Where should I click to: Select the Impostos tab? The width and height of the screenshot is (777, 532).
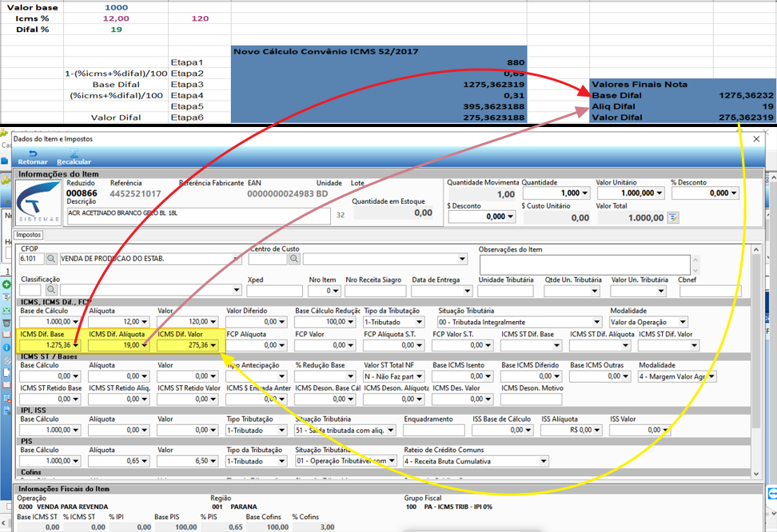pos(28,235)
